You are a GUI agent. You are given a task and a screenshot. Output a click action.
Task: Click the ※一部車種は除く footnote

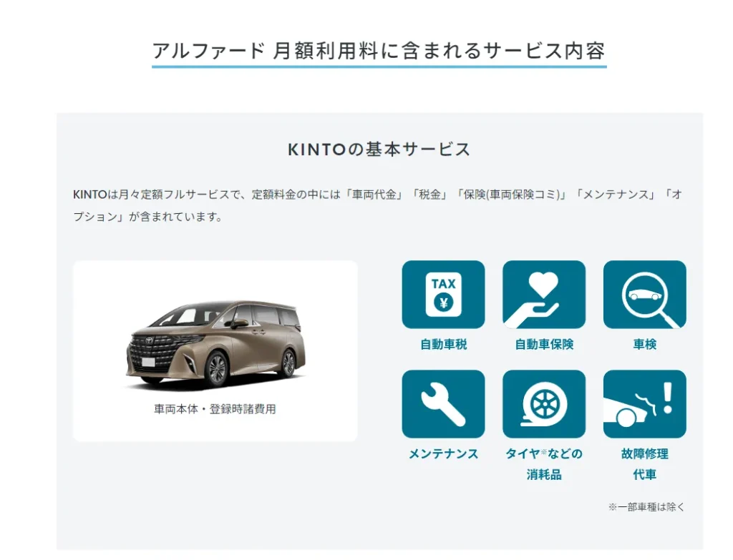click(x=646, y=507)
